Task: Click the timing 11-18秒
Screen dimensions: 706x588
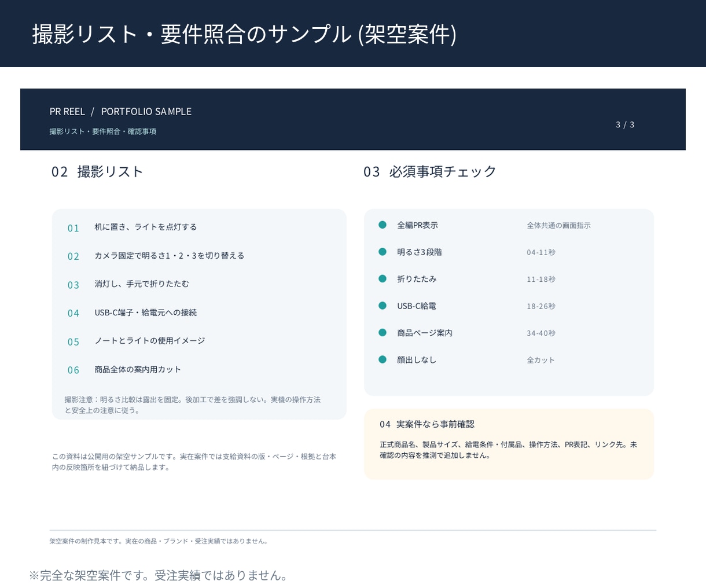Action: 541,279
